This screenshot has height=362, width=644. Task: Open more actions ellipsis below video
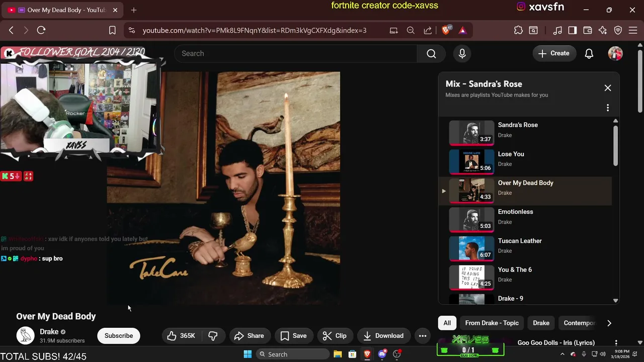(423, 336)
